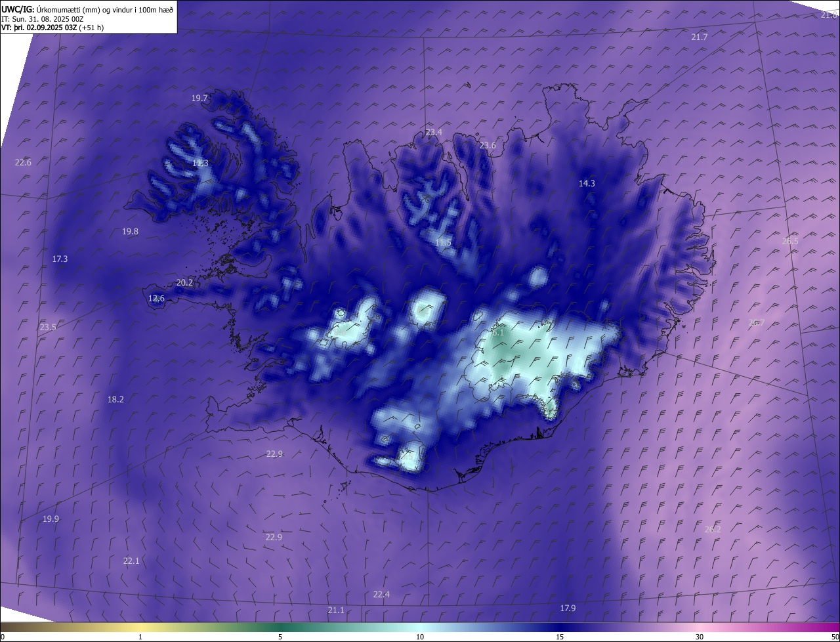Image resolution: width=840 pixels, height=642 pixels.
Task: Select the 11.5 value label
Action: (x=443, y=243)
